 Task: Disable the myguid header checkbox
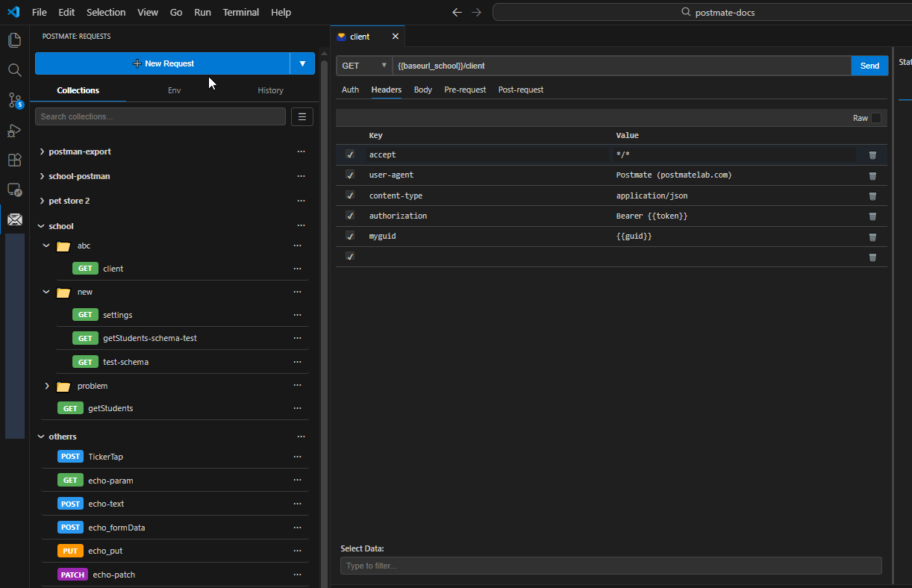(x=349, y=236)
